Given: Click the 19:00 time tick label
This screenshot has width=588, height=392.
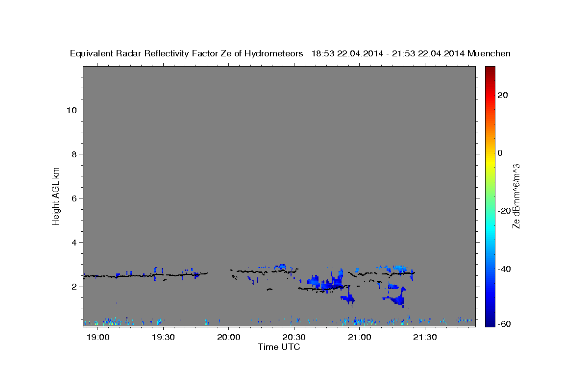Looking at the screenshot, I should tap(98, 338).
